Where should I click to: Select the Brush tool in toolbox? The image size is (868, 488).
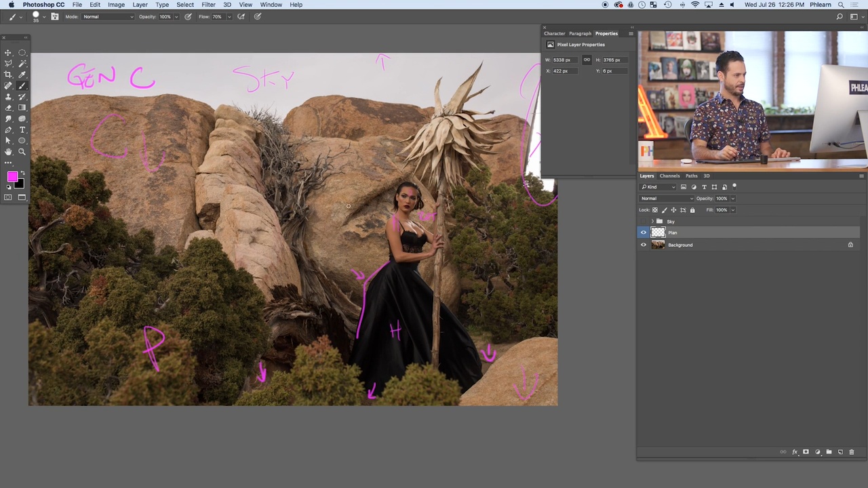point(22,85)
